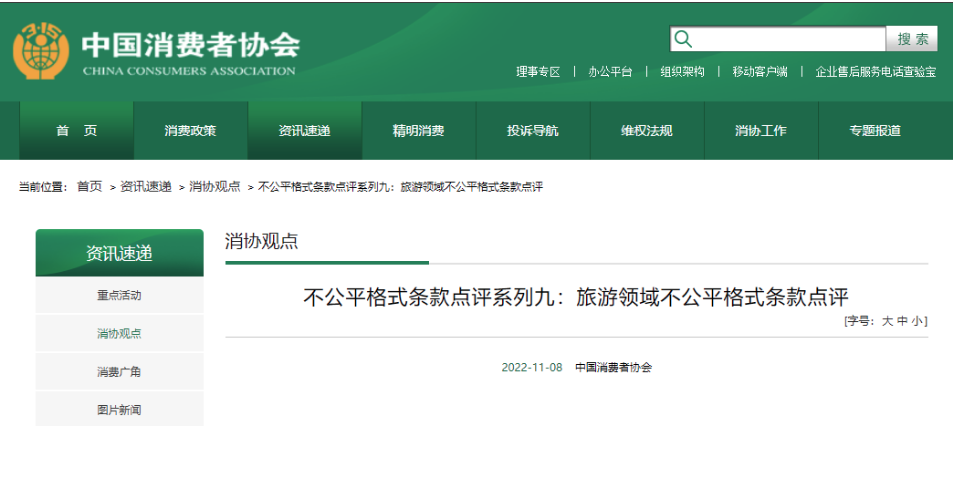954x491 pixels.
Task: Open the 理事专区 link
Action: (x=538, y=72)
